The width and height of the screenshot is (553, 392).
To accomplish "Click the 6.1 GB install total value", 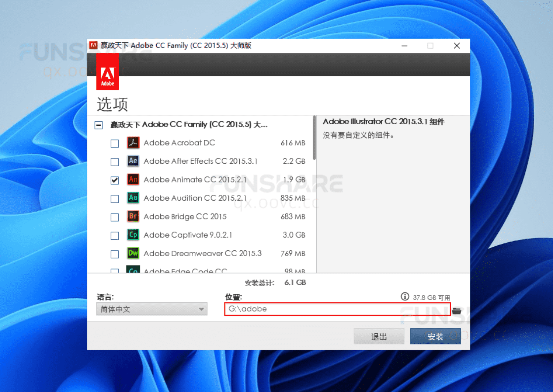I will coord(295,282).
